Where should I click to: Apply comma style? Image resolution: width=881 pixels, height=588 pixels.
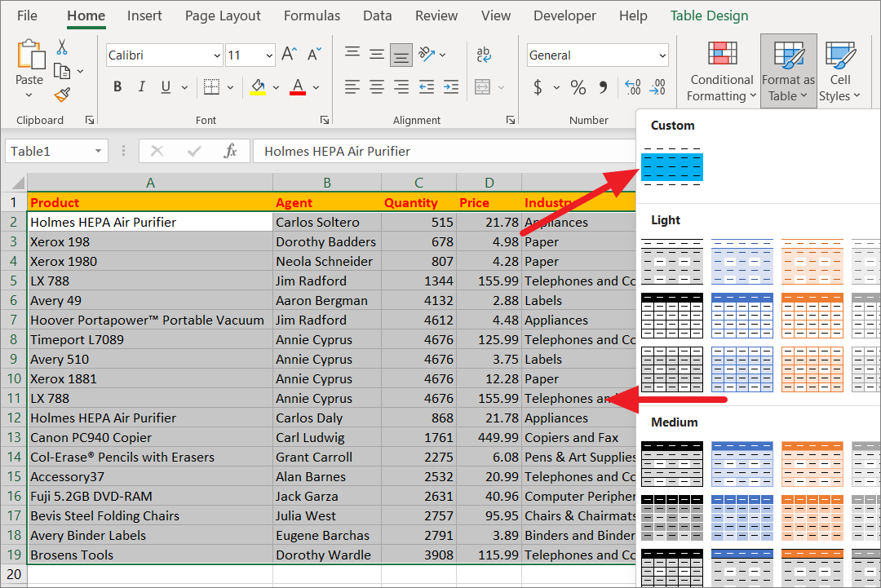pyautogui.click(x=603, y=87)
